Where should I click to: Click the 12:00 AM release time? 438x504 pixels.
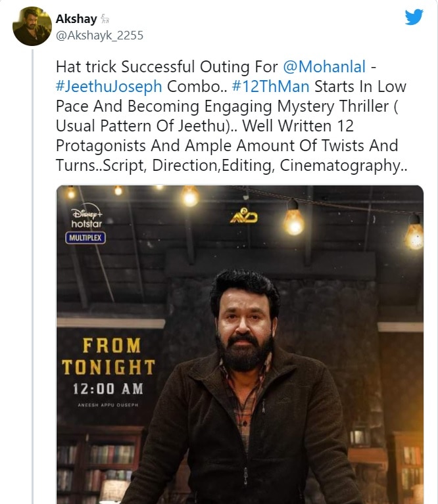[108, 388]
